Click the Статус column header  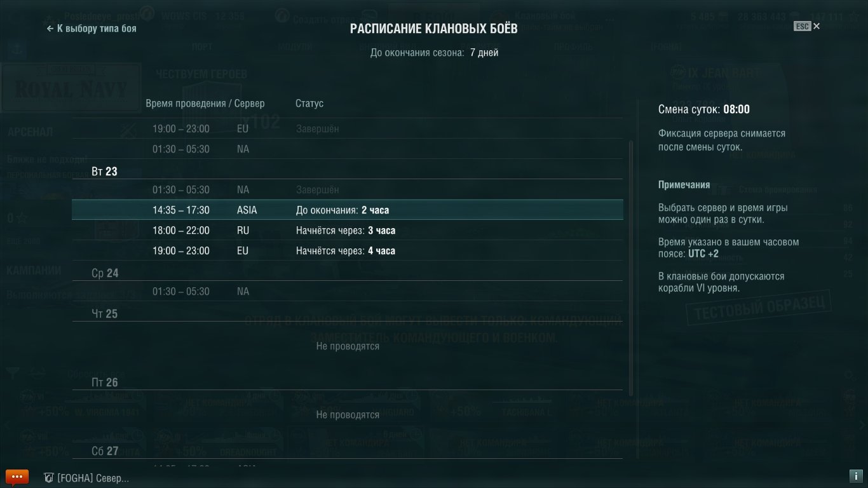309,104
